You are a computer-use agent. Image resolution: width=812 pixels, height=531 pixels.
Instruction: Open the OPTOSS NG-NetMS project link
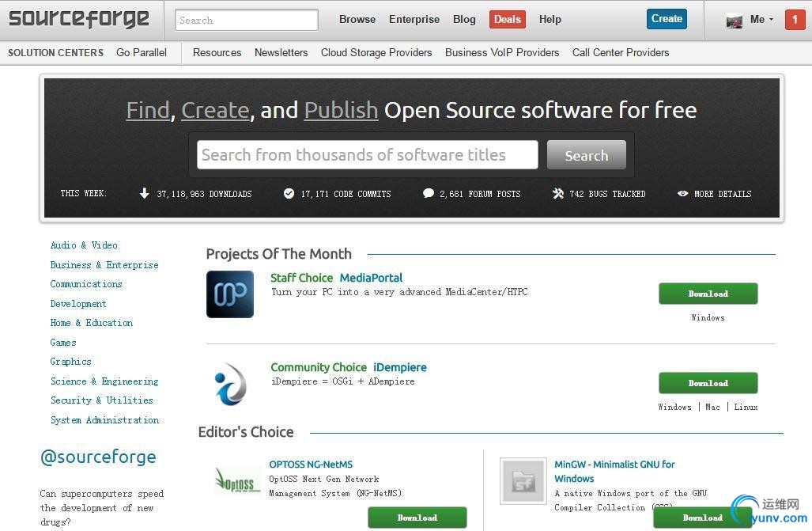[x=311, y=464]
